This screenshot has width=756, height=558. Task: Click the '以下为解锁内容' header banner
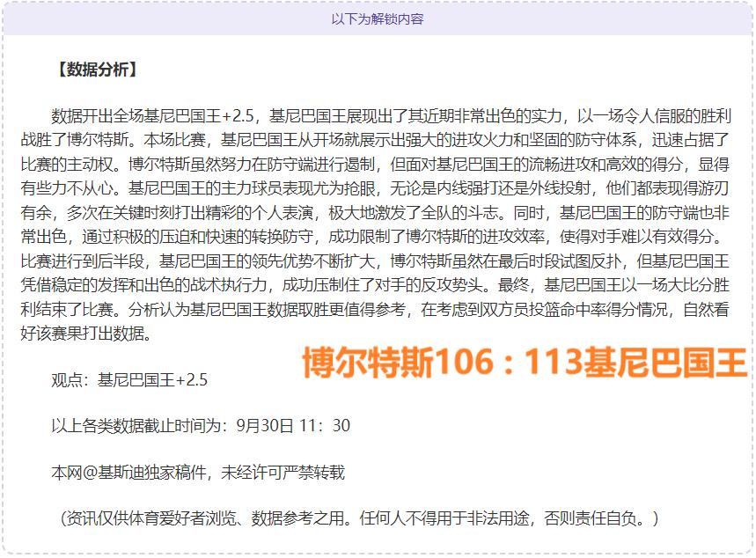[378, 19]
